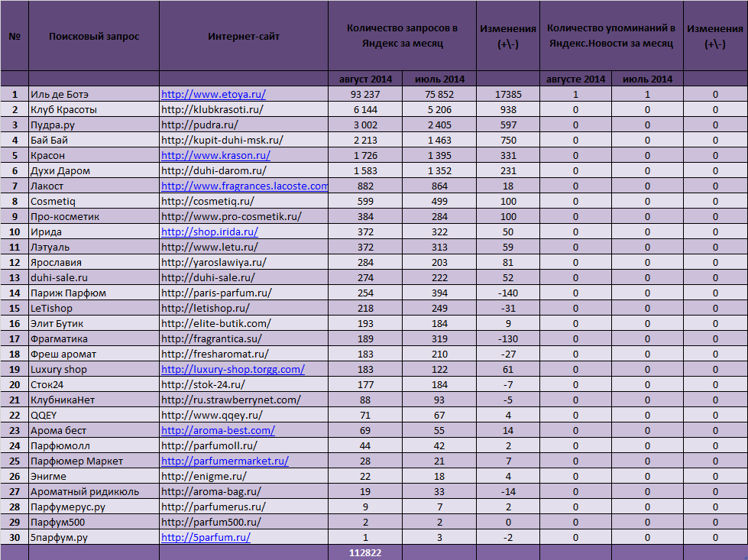Select the 'http://www.pro-cosmetik.ru/' cell
The width and height of the screenshot is (748, 560).
click(244, 216)
